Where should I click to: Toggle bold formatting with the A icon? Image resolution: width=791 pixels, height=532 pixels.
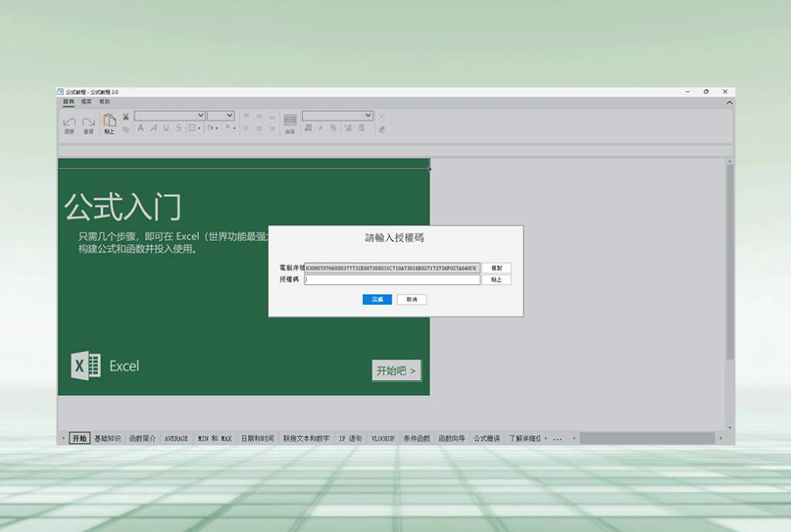tap(141, 127)
